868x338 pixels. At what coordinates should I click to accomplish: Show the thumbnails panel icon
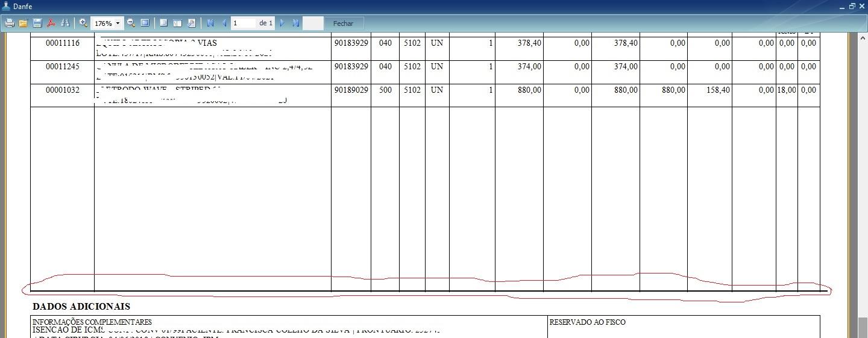point(177,23)
